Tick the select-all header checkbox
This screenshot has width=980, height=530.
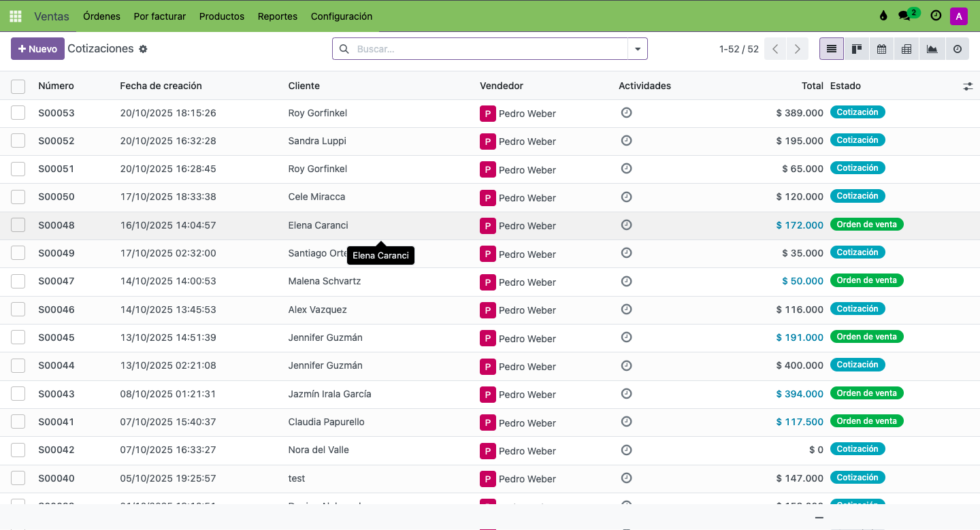tap(18, 86)
